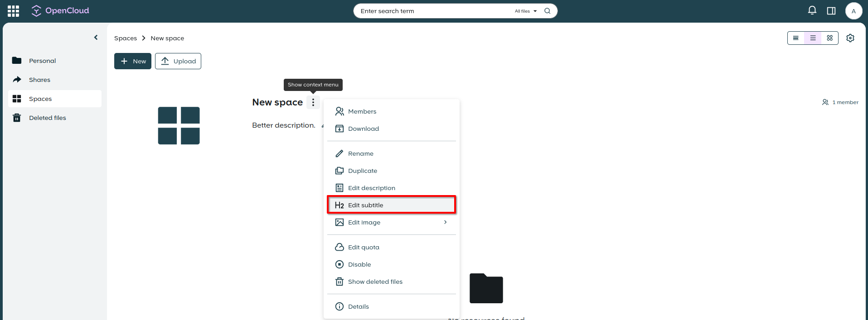Screen dimensions: 868x320
Task: Collapse the left navigation sidebar
Action: point(96,38)
